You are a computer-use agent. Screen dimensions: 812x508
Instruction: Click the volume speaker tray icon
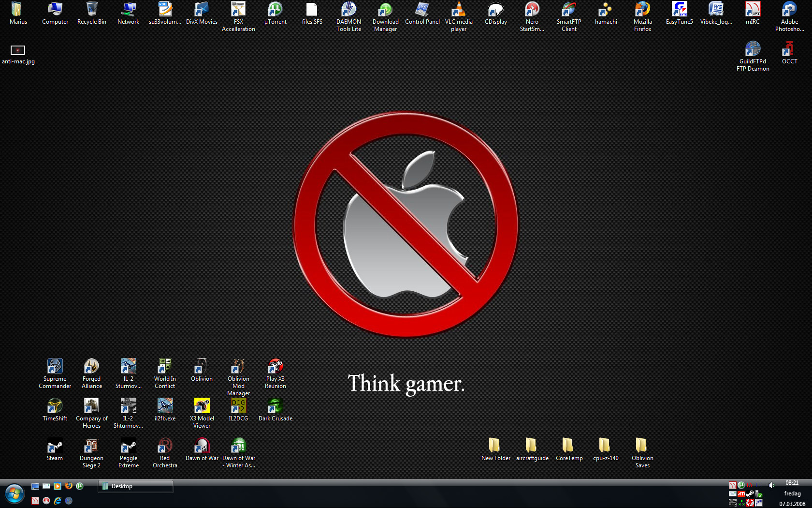pos(771,485)
